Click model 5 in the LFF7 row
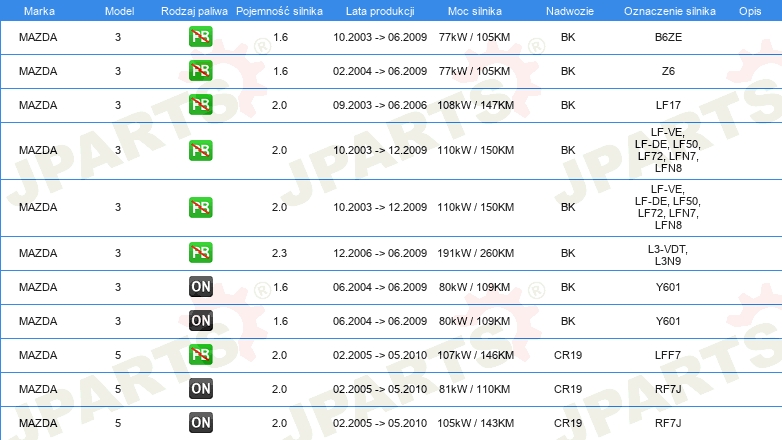The height and width of the screenshot is (440, 782). [x=118, y=355]
